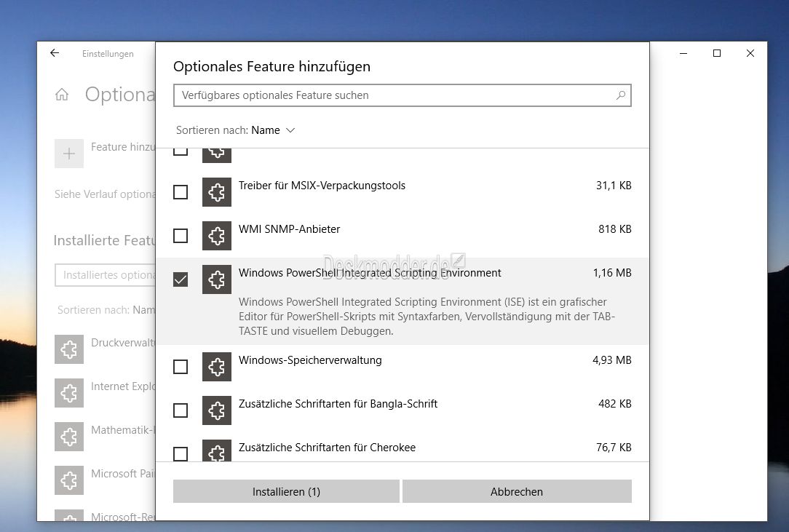Click the Einstellungen window title text

pyautogui.click(x=108, y=54)
